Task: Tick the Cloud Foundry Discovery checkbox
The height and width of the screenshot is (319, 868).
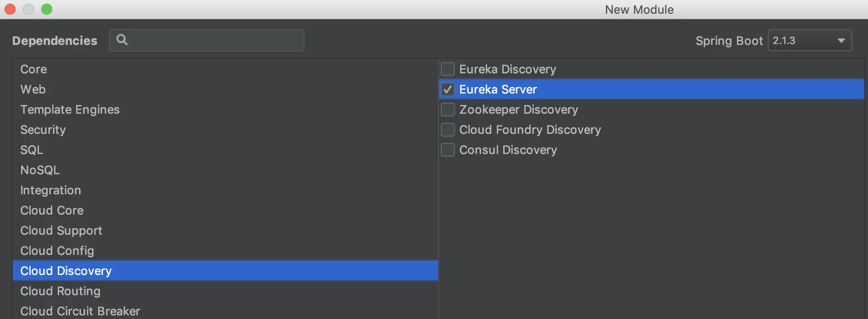Action: pos(448,130)
